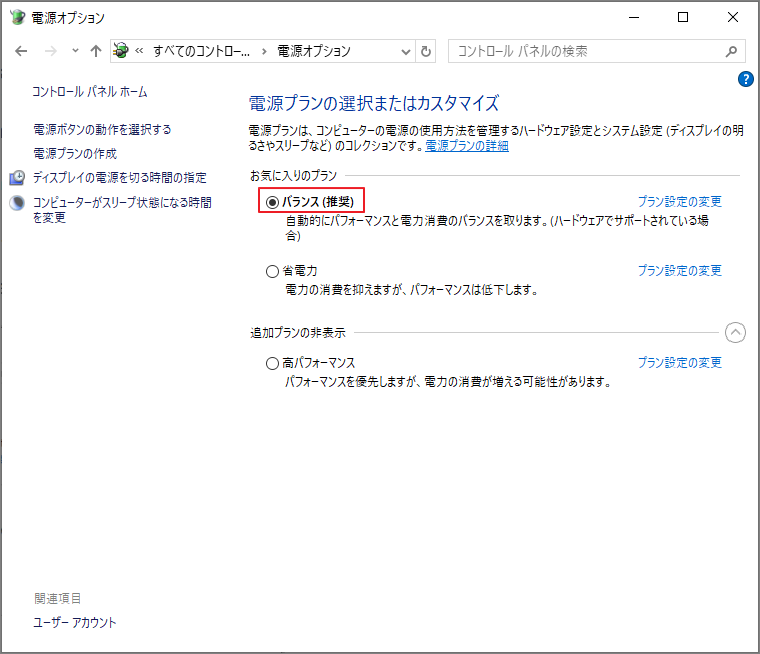Click the sleep moon icon in sidebar
Viewport: 760px width, 654px height.
point(17,203)
